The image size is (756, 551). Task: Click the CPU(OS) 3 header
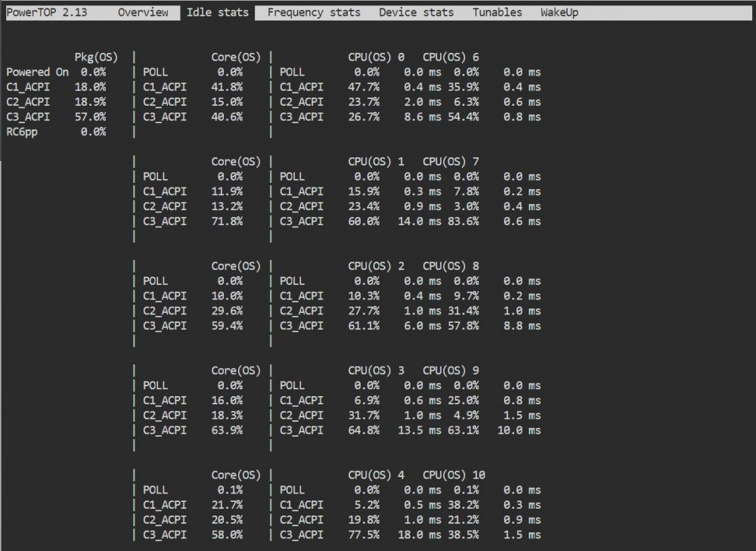[376, 370]
